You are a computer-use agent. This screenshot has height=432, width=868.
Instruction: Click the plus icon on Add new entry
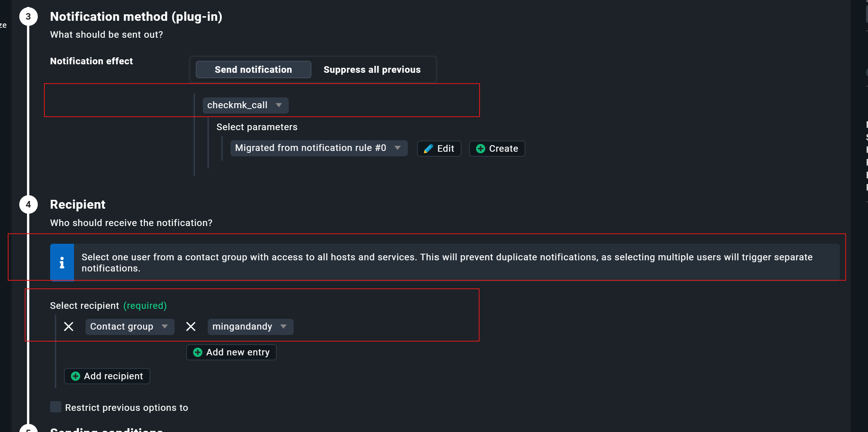[x=198, y=352]
